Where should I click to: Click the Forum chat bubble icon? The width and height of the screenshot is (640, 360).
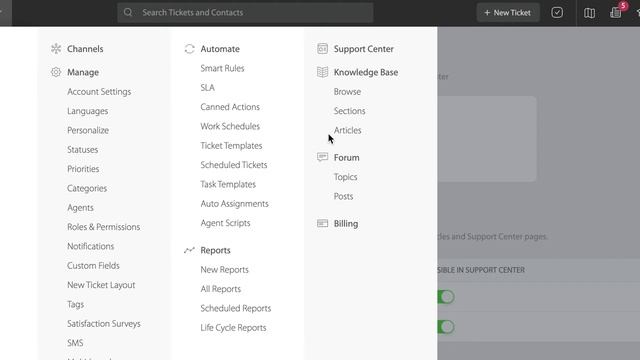[x=322, y=157]
